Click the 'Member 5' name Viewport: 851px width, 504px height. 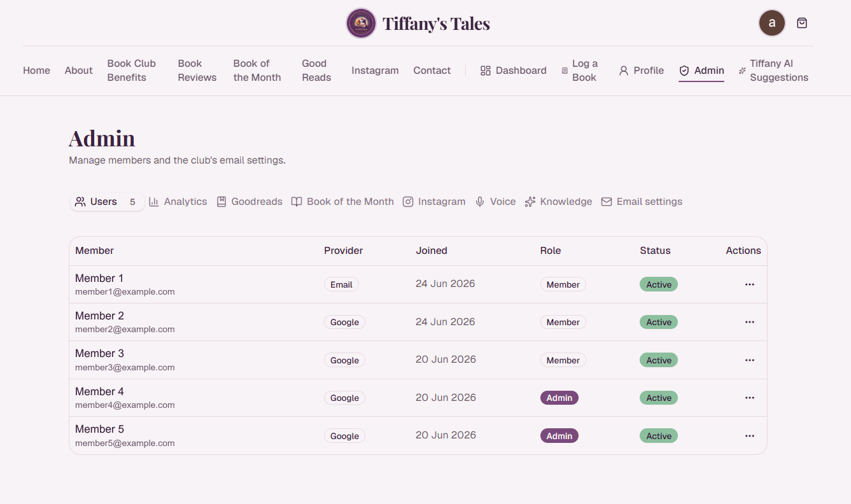(99, 429)
